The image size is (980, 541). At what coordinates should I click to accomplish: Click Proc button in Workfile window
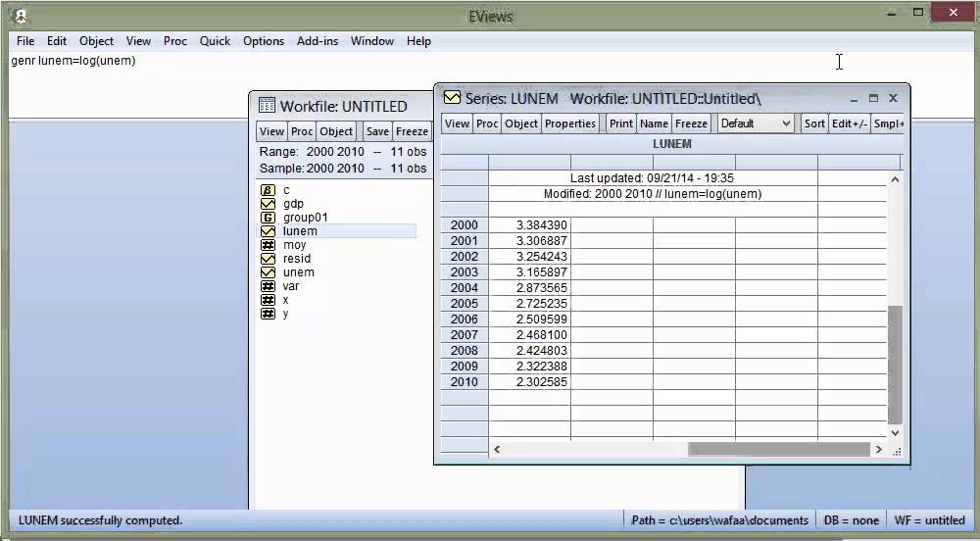(302, 131)
